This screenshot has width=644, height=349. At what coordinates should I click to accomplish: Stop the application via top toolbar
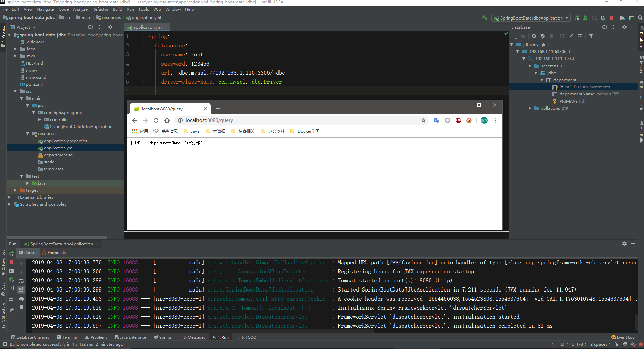[612, 18]
